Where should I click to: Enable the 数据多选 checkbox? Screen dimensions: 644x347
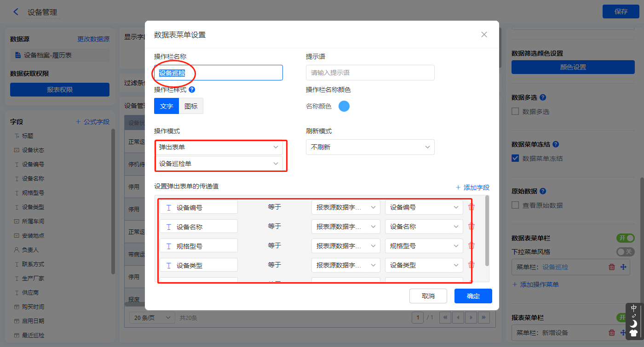(x=515, y=111)
